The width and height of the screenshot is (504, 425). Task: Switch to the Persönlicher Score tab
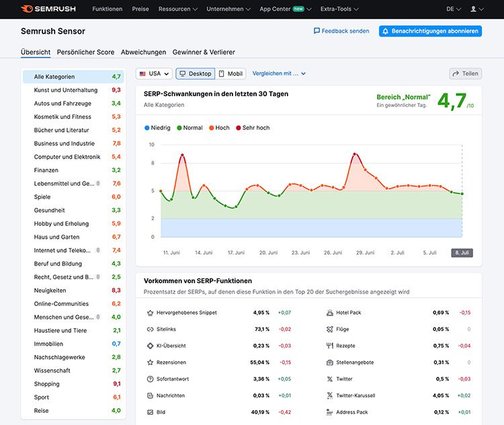[x=85, y=52]
